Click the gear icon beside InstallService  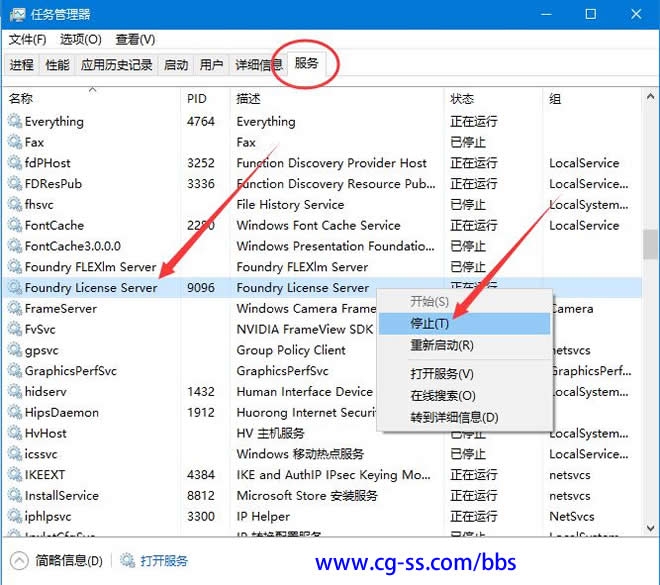click(x=14, y=496)
